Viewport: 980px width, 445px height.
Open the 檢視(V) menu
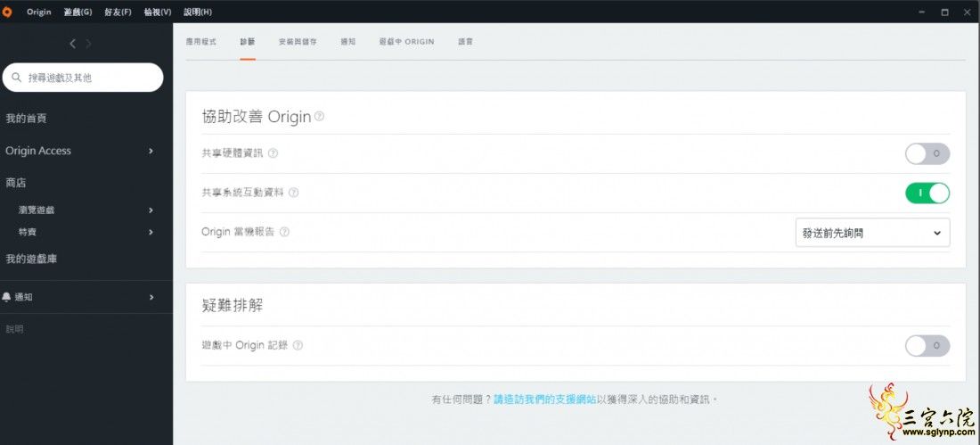(158, 12)
